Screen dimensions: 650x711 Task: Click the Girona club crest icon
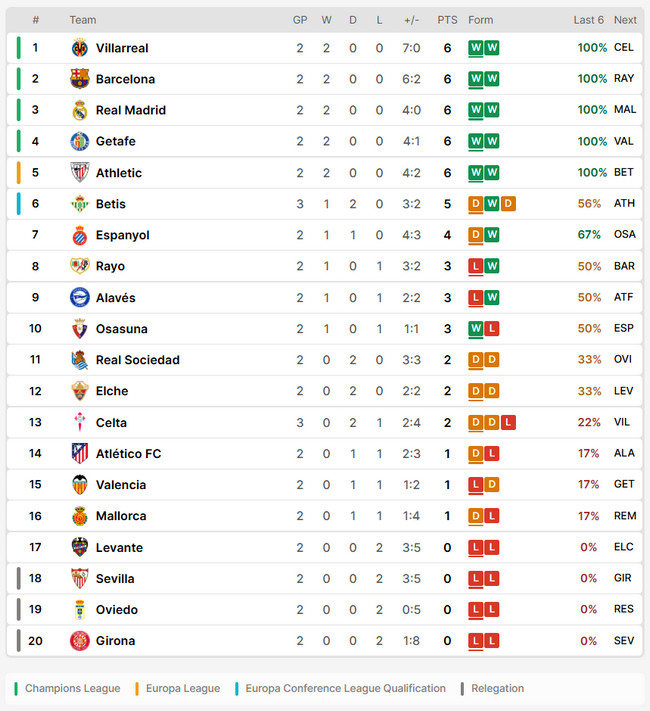[x=80, y=641]
